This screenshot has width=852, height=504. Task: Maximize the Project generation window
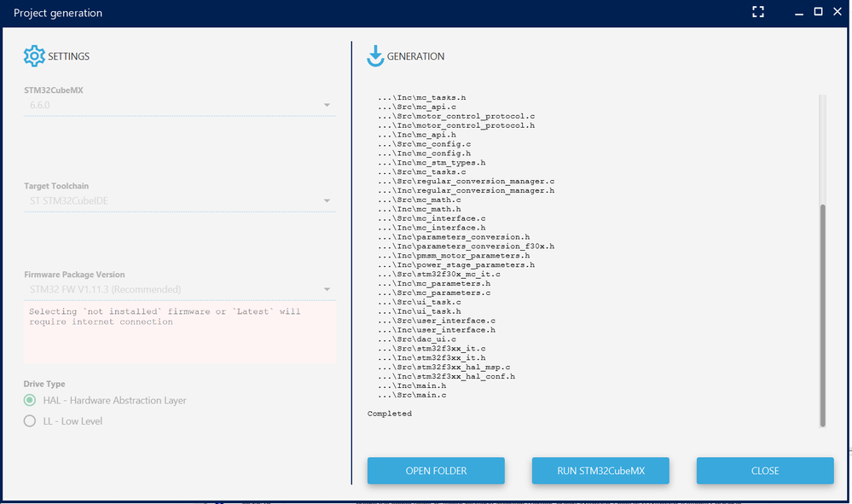(x=818, y=11)
